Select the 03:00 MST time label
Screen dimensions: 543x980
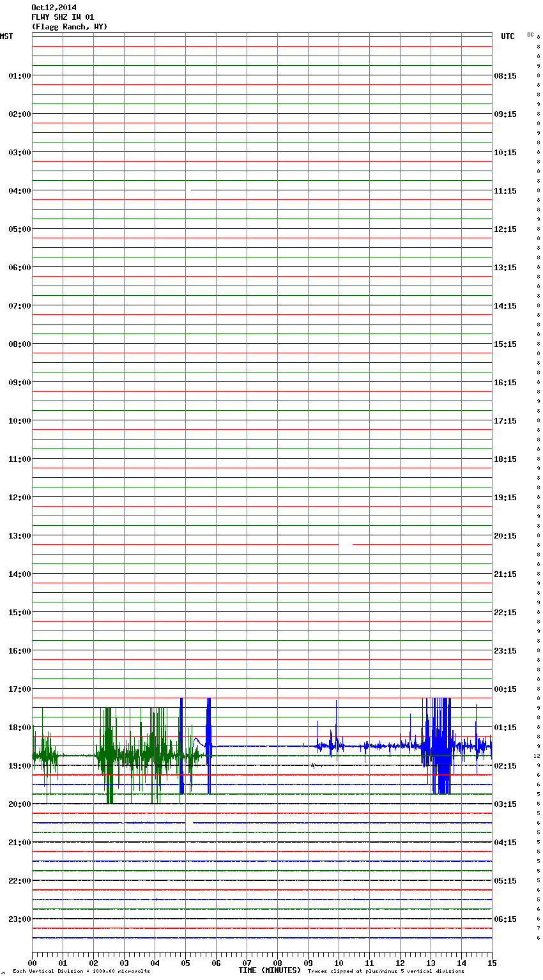20,153
